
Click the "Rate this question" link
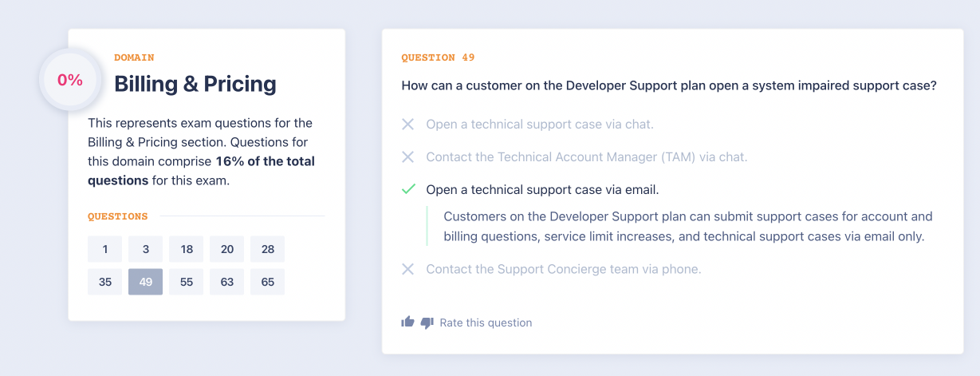486,323
